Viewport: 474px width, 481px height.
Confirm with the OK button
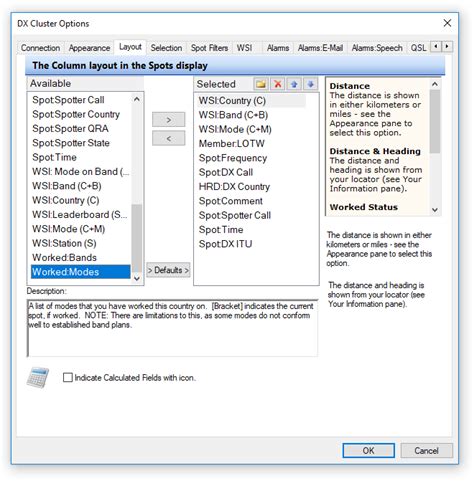(x=368, y=451)
